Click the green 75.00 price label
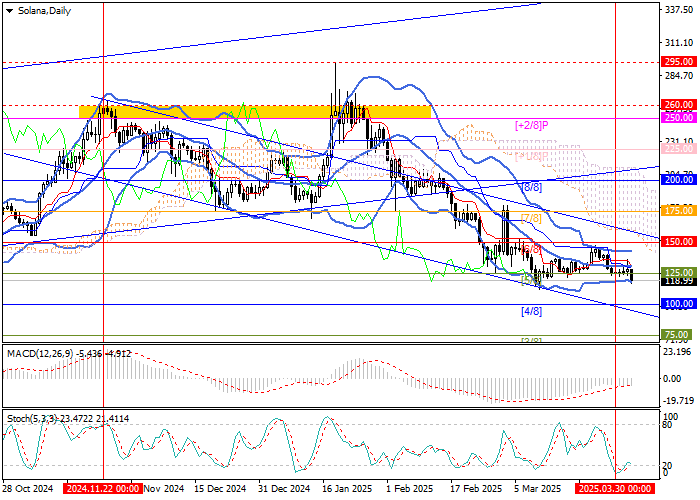This screenshot has width=700, height=500. click(x=678, y=335)
